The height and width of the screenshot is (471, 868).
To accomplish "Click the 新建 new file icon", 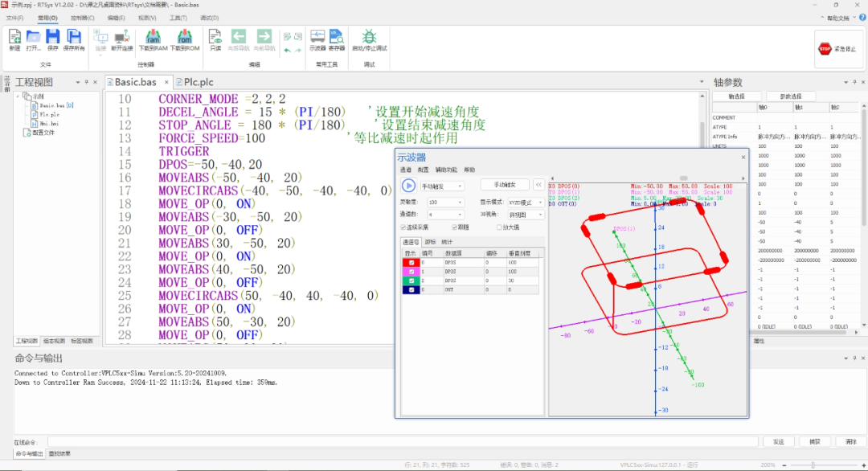I will (x=15, y=37).
